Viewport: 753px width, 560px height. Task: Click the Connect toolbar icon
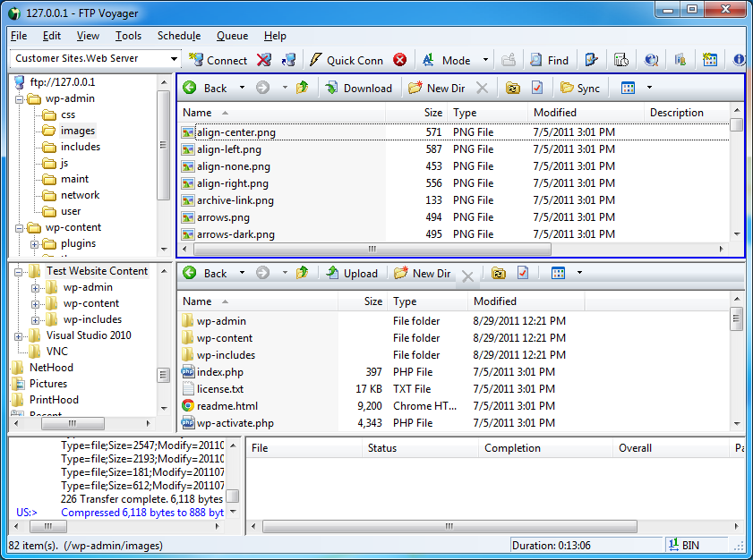(x=196, y=60)
